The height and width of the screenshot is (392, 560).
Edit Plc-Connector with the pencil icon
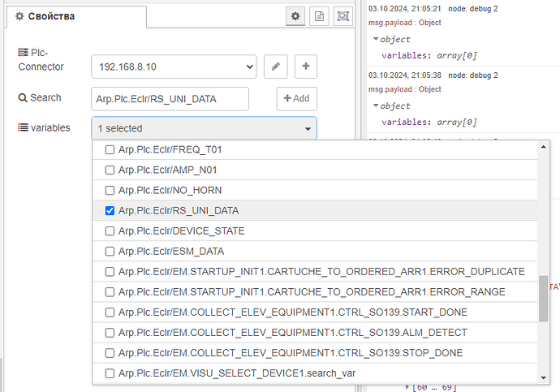(x=276, y=67)
